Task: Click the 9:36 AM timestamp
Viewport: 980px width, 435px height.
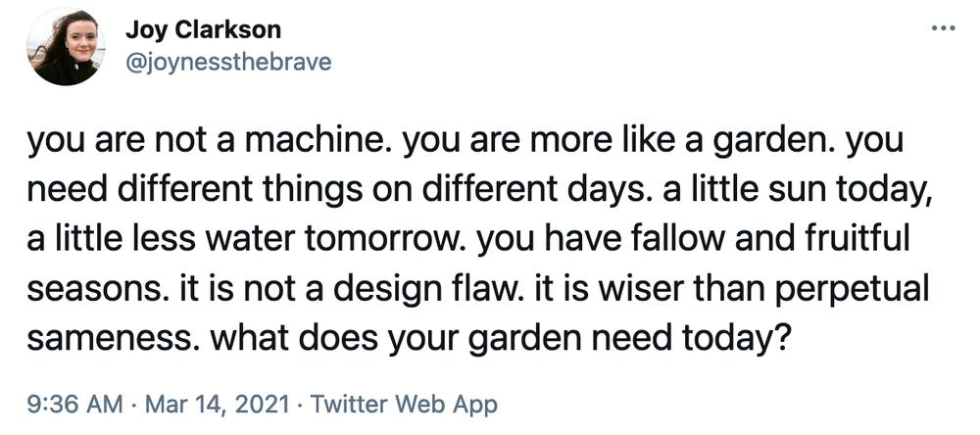Action: [x=75, y=405]
